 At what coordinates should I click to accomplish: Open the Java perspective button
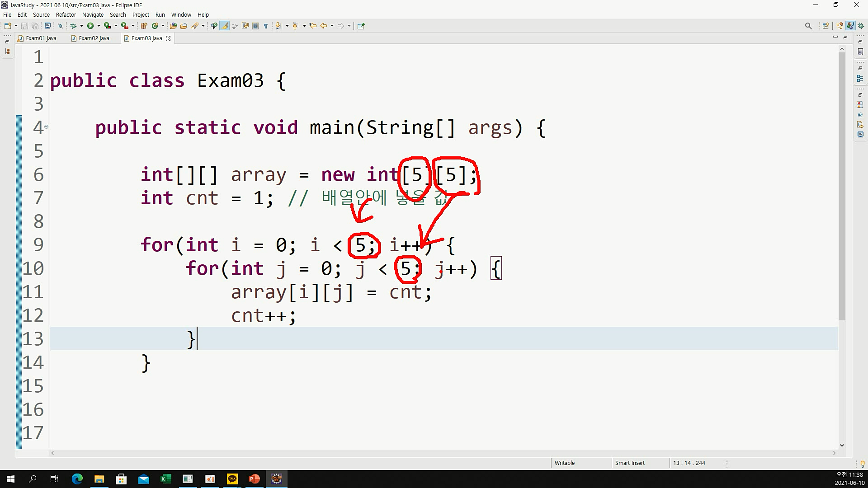click(x=850, y=26)
